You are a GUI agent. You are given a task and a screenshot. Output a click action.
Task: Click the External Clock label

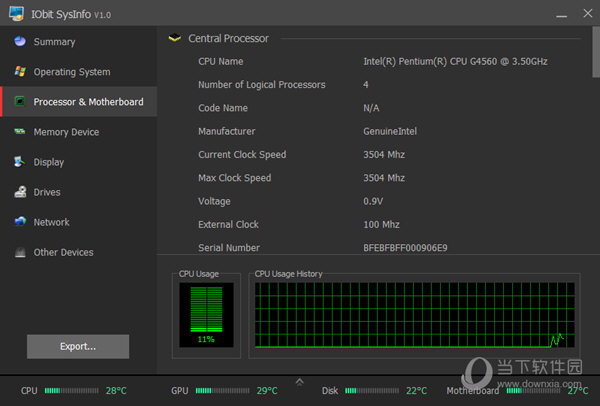pyautogui.click(x=228, y=225)
